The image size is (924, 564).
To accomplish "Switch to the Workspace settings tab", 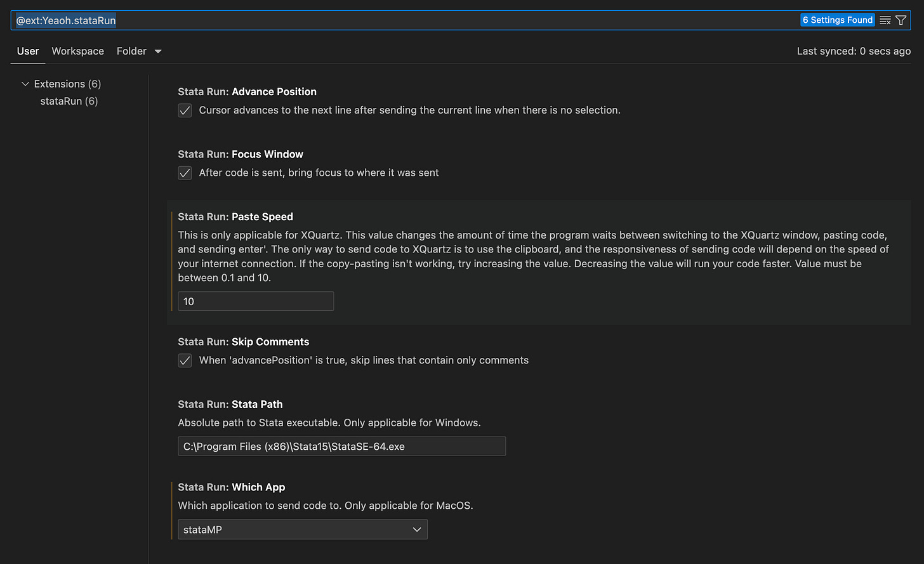I will (77, 51).
